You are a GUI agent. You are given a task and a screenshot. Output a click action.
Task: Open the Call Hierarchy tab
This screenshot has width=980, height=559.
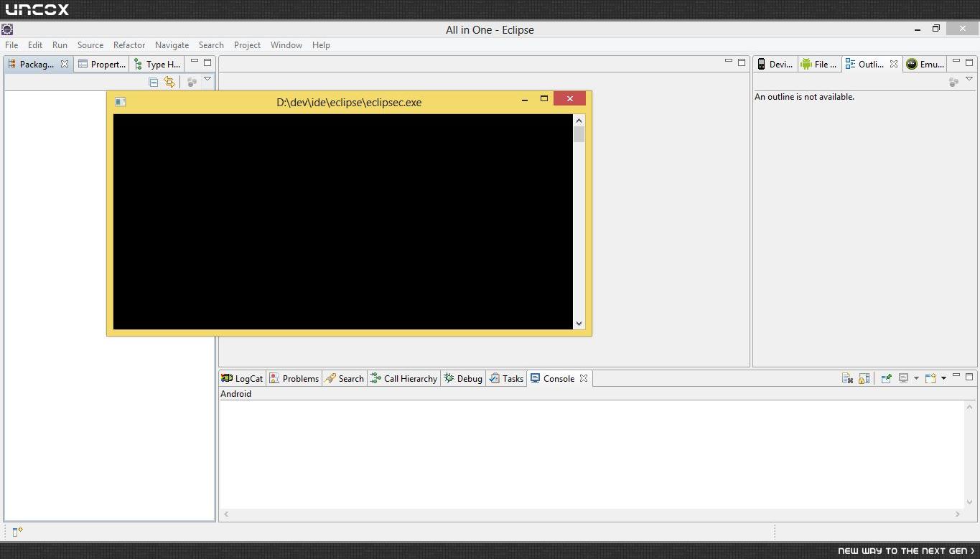click(x=403, y=378)
